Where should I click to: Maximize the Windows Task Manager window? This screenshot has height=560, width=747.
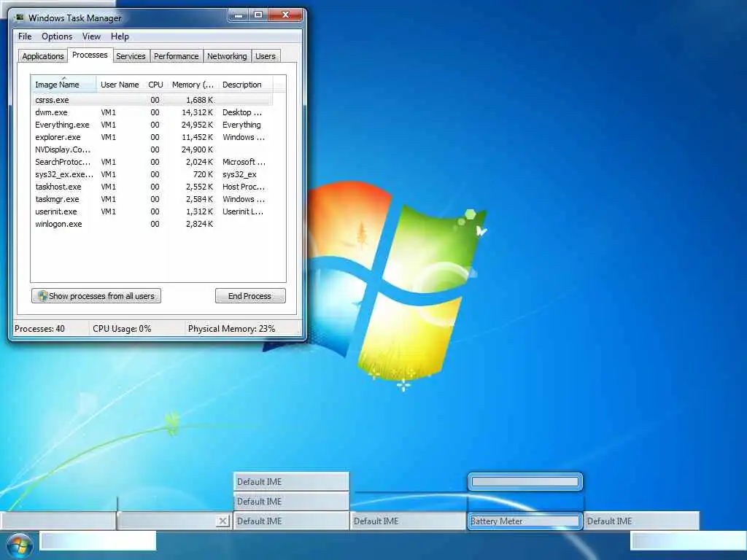(258, 15)
